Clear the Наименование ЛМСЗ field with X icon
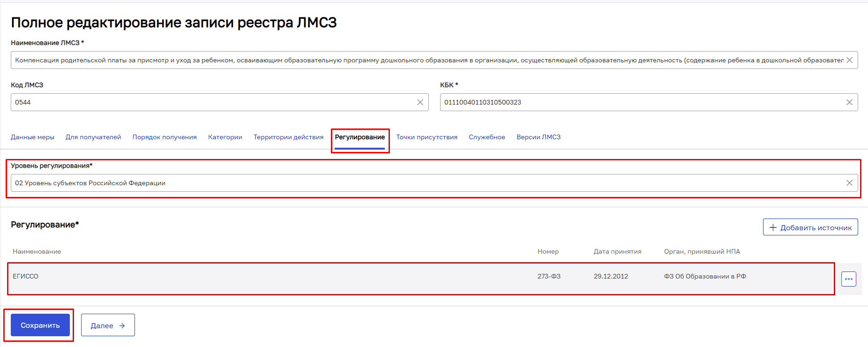The image size is (868, 347). (x=849, y=60)
